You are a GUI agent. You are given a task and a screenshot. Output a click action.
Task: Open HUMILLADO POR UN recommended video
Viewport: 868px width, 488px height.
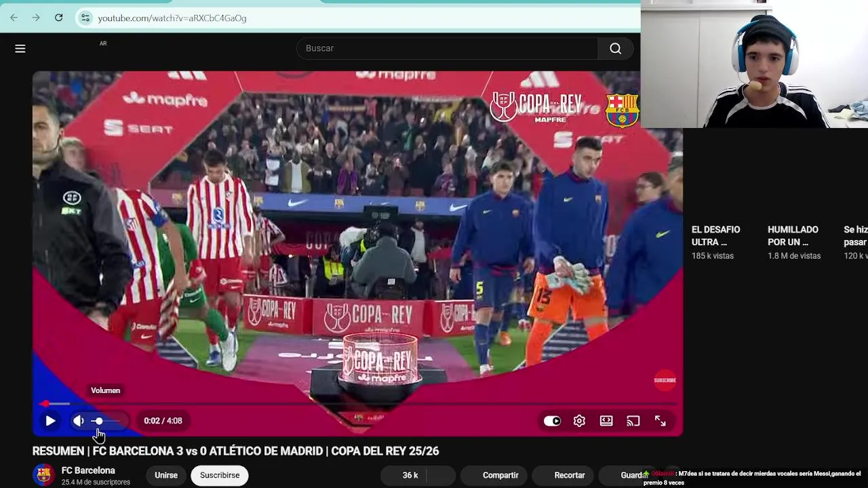point(793,236)
